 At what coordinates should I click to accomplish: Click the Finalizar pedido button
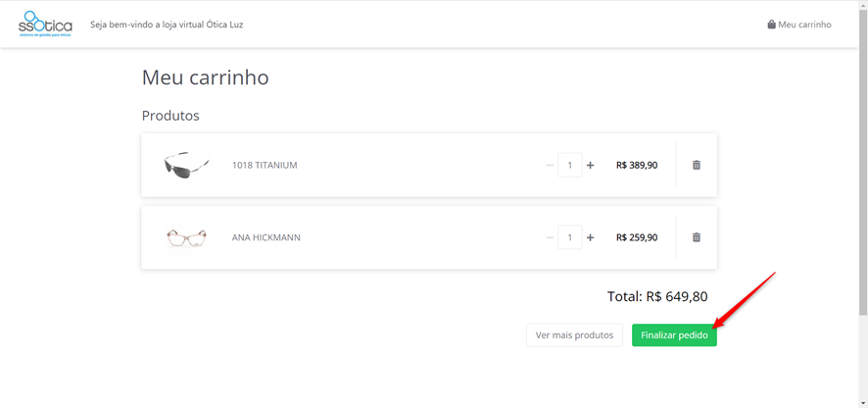[674, 335]
